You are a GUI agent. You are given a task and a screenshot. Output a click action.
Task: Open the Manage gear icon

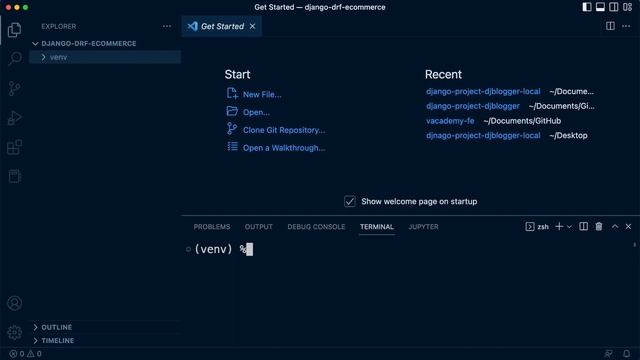click(14, 332)
